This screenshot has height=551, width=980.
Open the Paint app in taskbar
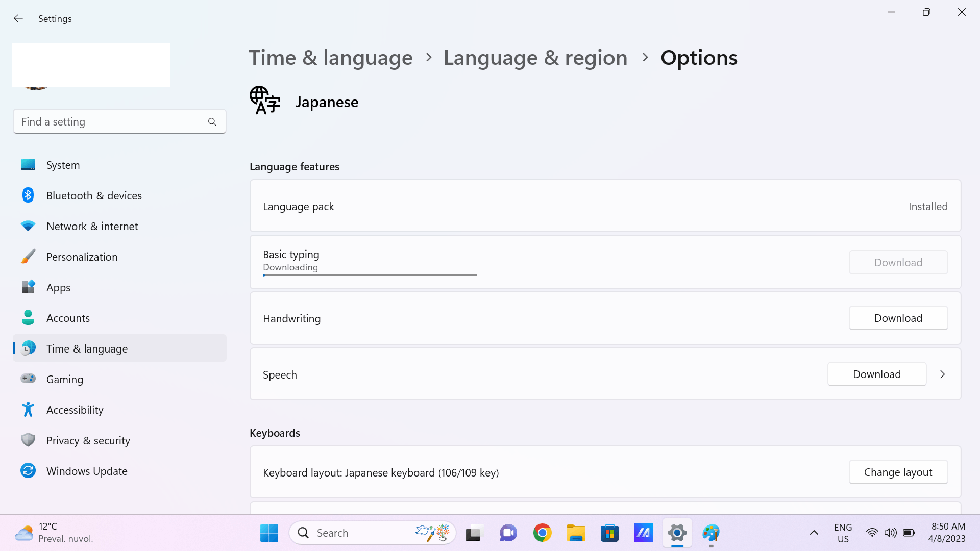710,533
